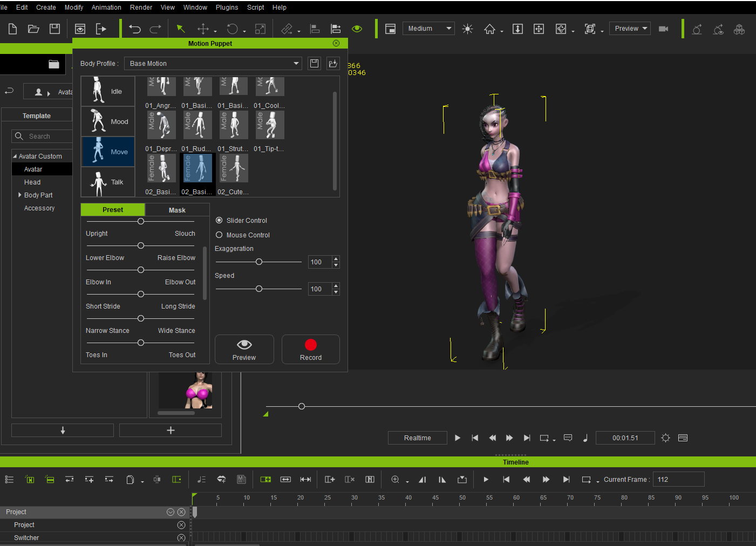Switch to the Mask tab

pos(177,210)
